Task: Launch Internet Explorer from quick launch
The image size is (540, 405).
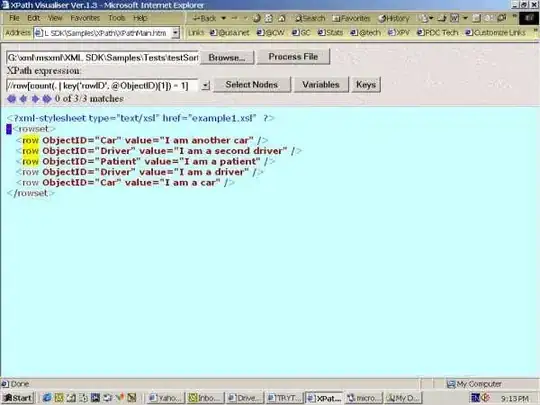Action: [x=47, y=398]
